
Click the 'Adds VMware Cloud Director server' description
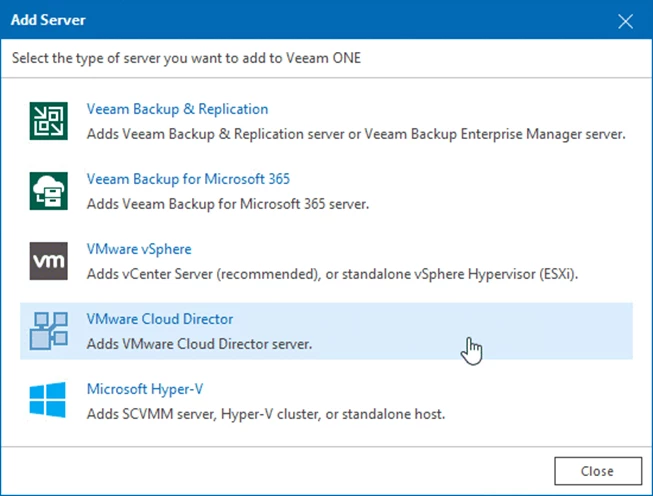pyautogui.click(x=200, y=343)
